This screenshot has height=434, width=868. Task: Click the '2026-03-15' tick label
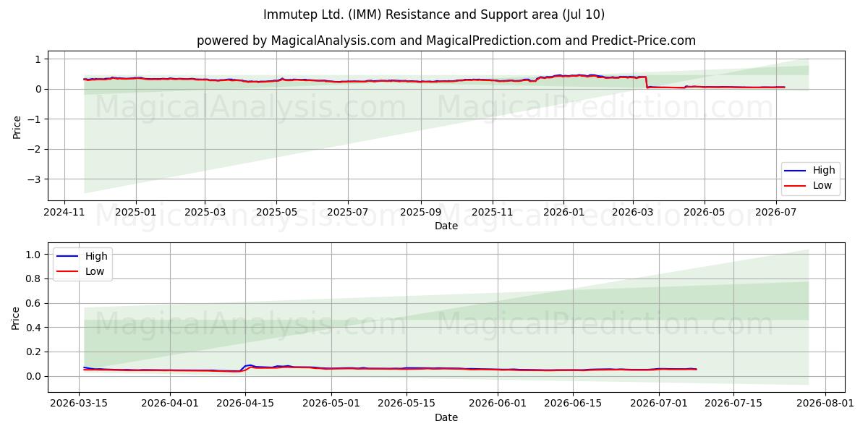coord(77,404)
